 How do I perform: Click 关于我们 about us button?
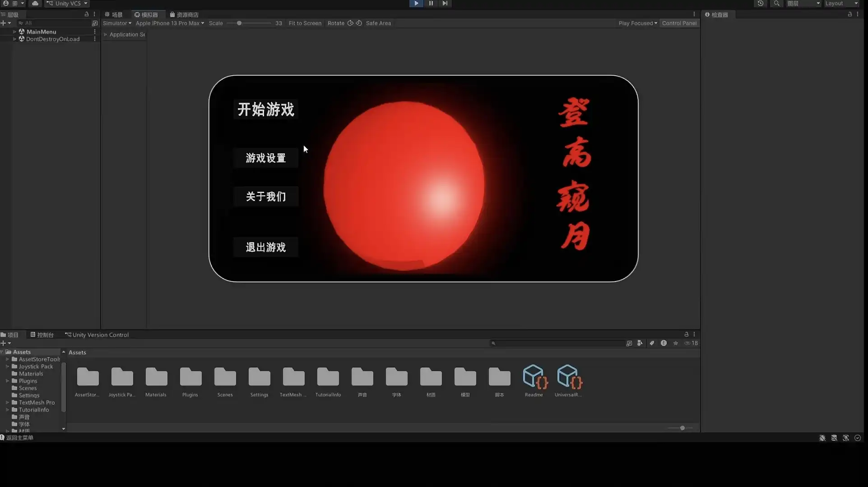point(266,196)
